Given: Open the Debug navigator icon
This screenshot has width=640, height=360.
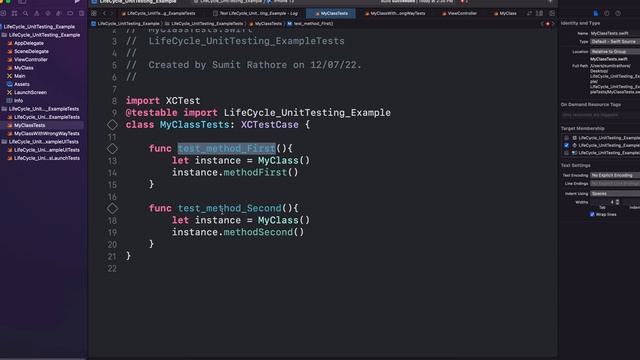Looking at the screenshot, I should (x=59, y=13).
